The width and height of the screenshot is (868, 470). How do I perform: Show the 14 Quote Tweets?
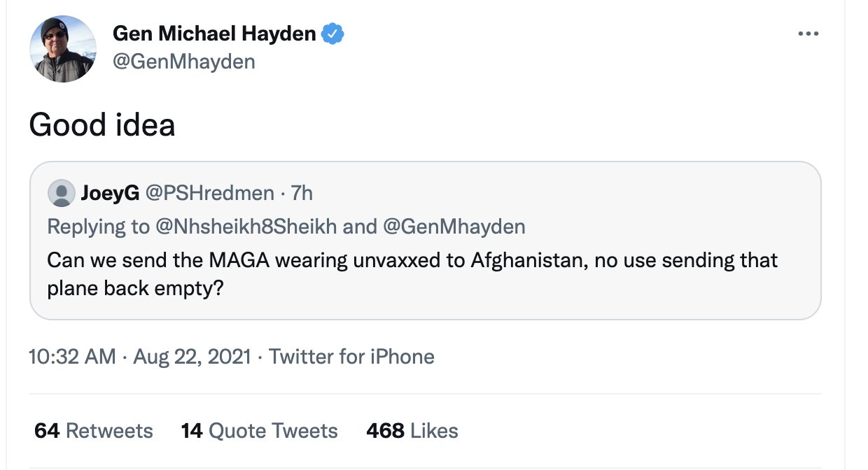pyautogui.click(x=259, y=430)
